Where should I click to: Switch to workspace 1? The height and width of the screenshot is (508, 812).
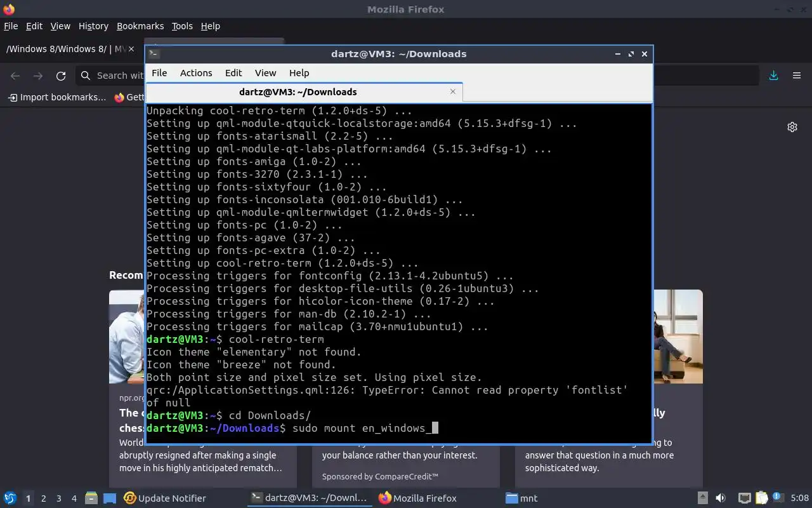28,498
